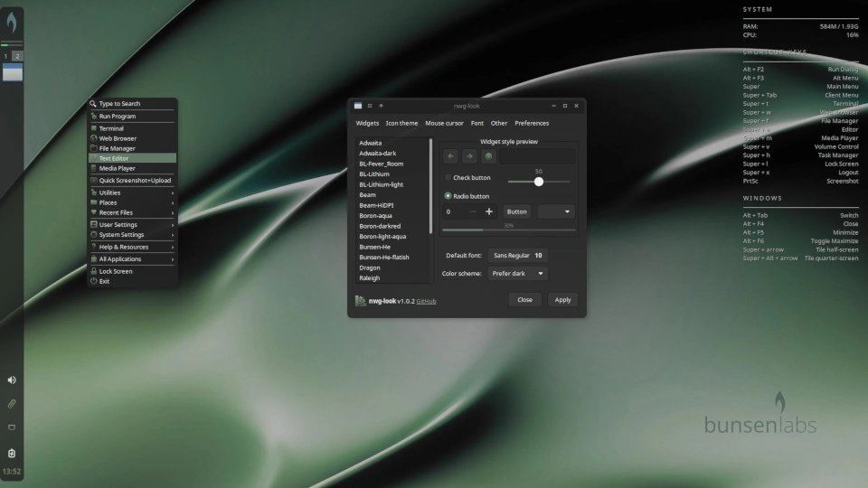Viewport: 868px width, 488px height.
Task: Click the grid icon in the nwg-look titlebar
Action: (370, 106)
